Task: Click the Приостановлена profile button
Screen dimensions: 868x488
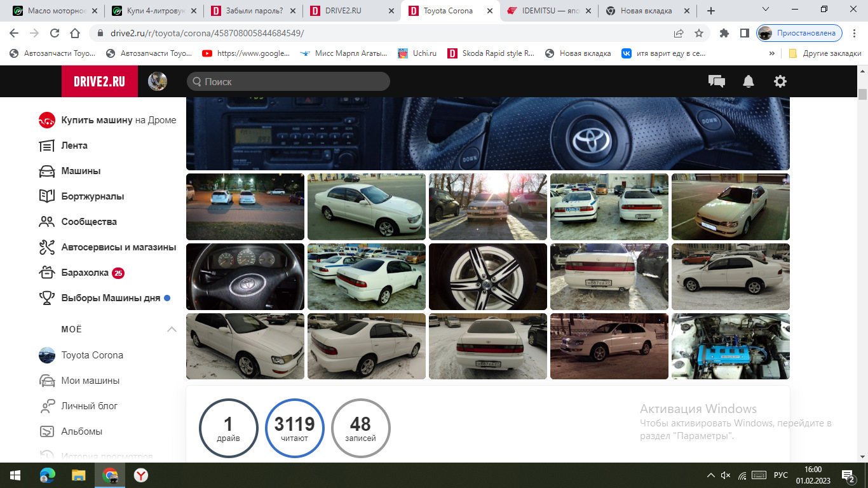Action: click(x=799, y=33)
